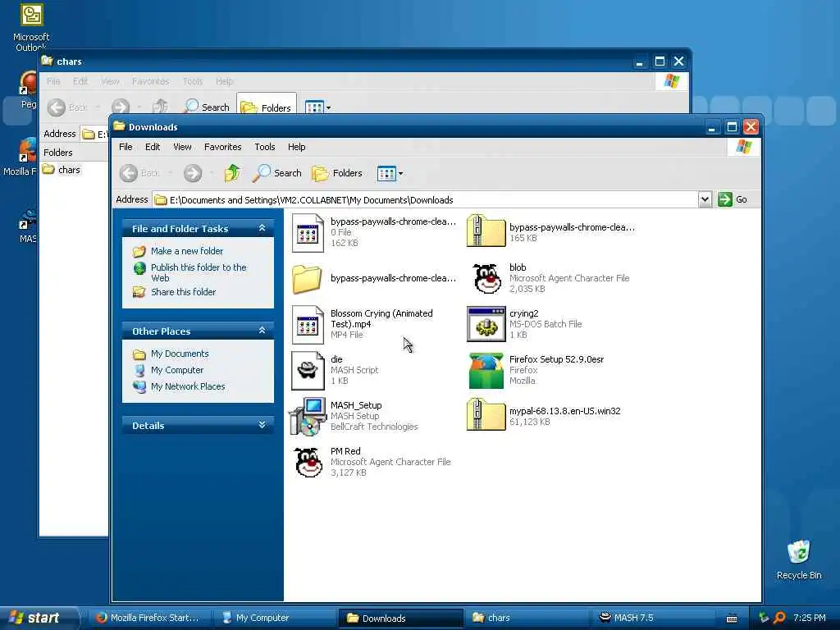
Task: Toggle Folders button in chars window toolbar
Action: 267,107
